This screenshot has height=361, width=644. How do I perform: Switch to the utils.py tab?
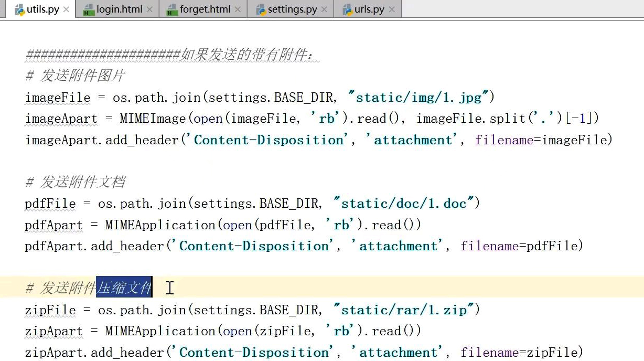pos(42,9)
